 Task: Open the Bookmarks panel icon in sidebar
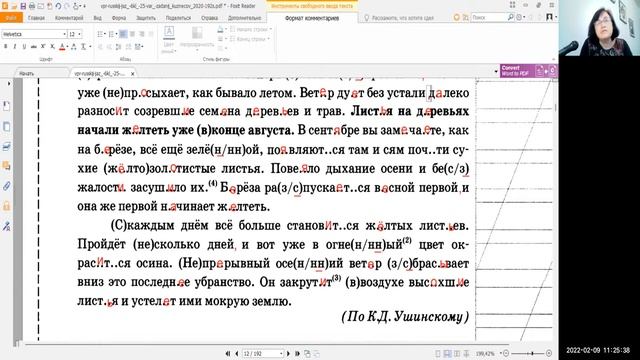[7, 107]
